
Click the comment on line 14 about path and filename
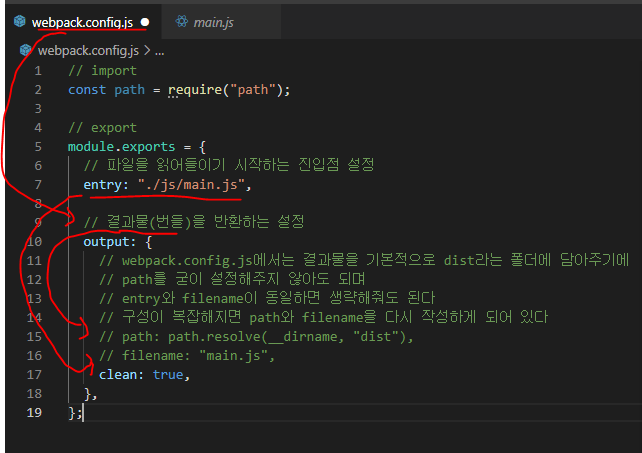(x=323, y=317)
